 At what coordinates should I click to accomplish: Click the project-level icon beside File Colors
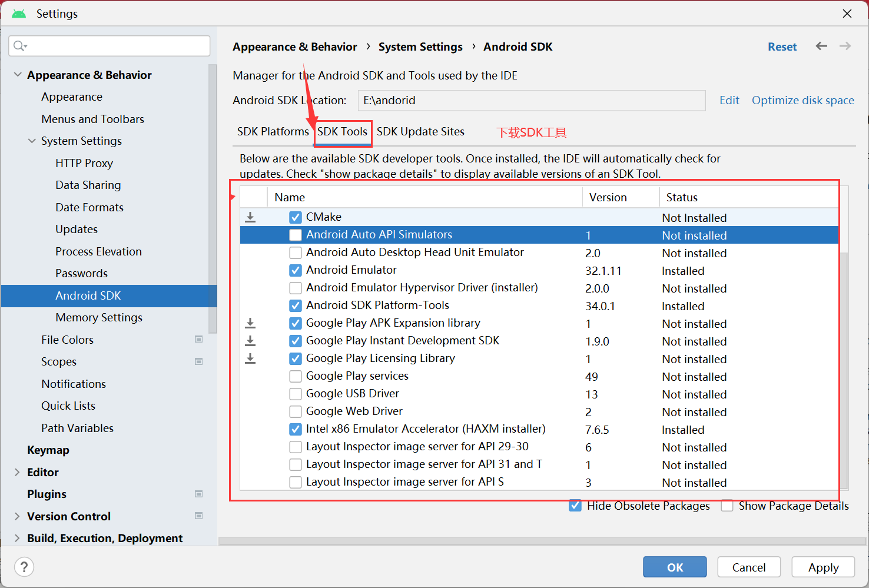199,340
